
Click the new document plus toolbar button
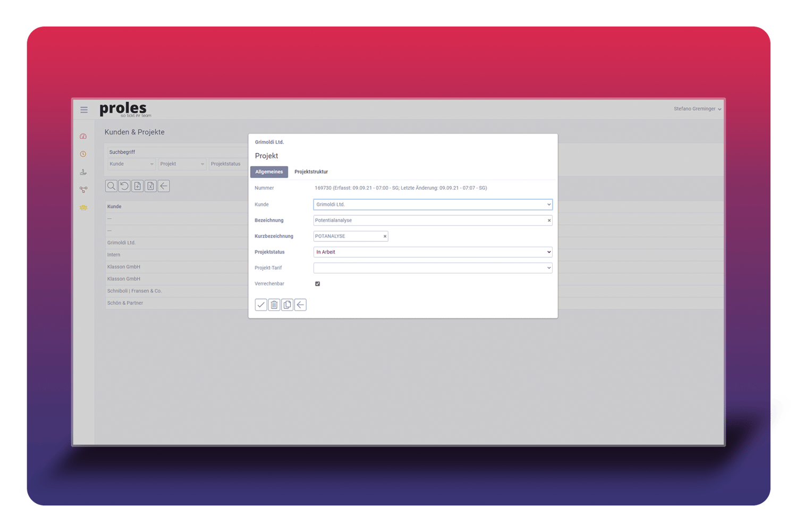[x=138, y=186]
